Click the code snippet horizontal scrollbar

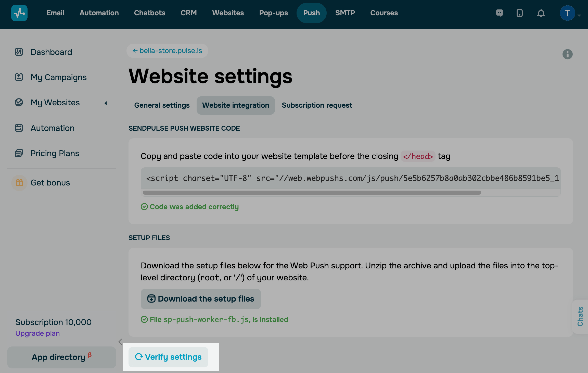[312, 193]
